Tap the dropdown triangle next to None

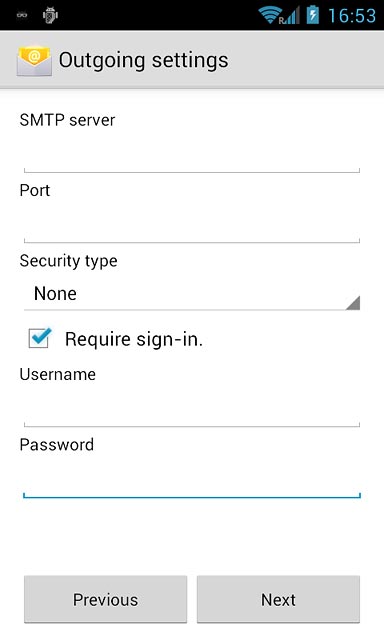pyautogui.click(x=353, y=302)
